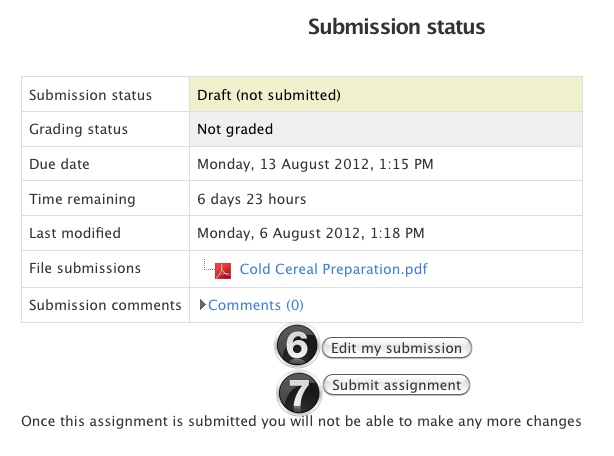Click the warning text about no more changes
The width and height of the screenshot is (614, 456).
coord(301,422)
